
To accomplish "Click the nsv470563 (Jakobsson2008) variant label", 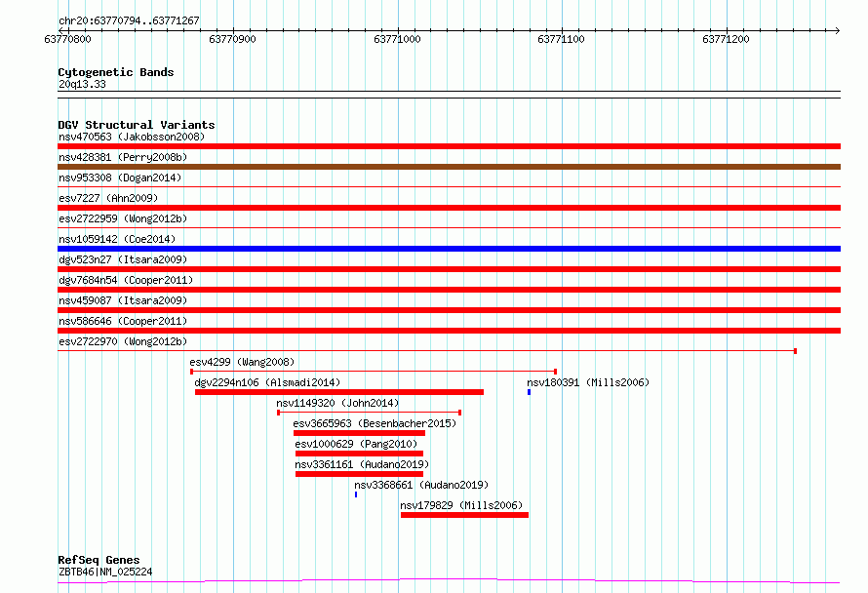I will point(132,137).
